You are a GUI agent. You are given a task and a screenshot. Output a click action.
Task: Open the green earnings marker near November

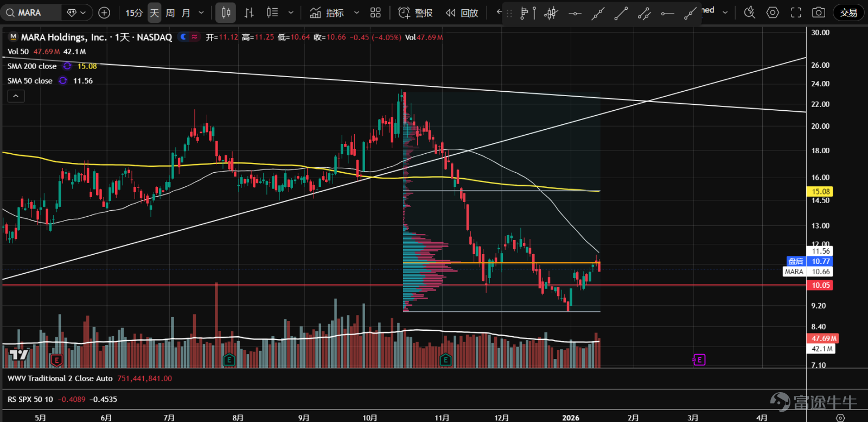coord(445,360)
